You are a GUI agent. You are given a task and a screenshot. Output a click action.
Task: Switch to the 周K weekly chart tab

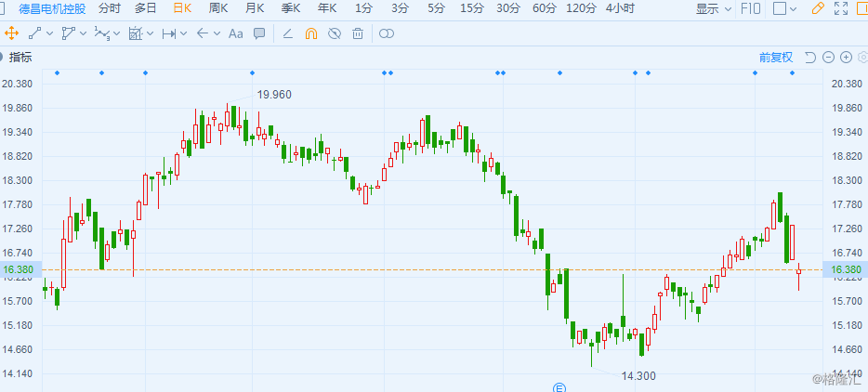pos(219,8)
